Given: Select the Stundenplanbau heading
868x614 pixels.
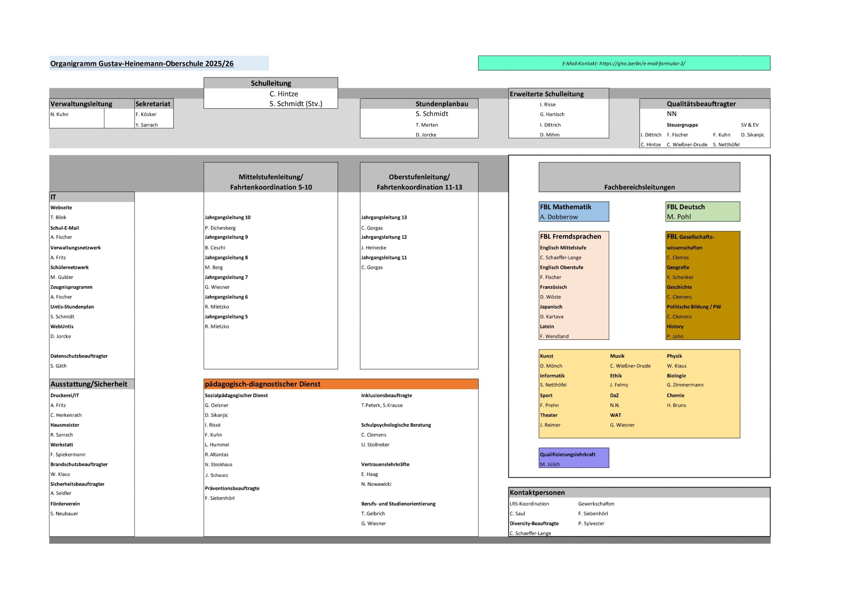Looking at the screenshot, I should (441, 104).
